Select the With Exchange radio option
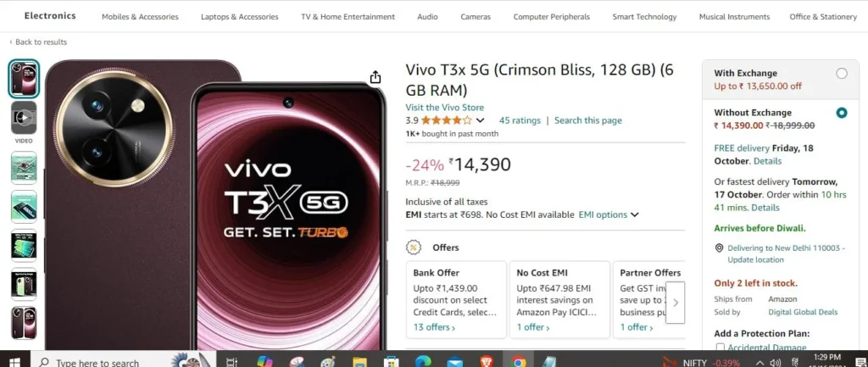The height and width of the screenshot is (367, 868). tap(842, 74)
